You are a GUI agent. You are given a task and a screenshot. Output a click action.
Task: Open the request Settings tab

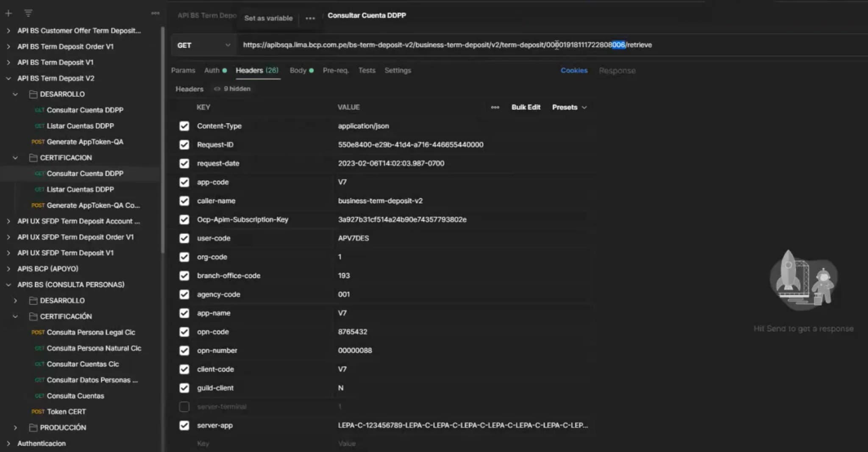click(398, 70)
